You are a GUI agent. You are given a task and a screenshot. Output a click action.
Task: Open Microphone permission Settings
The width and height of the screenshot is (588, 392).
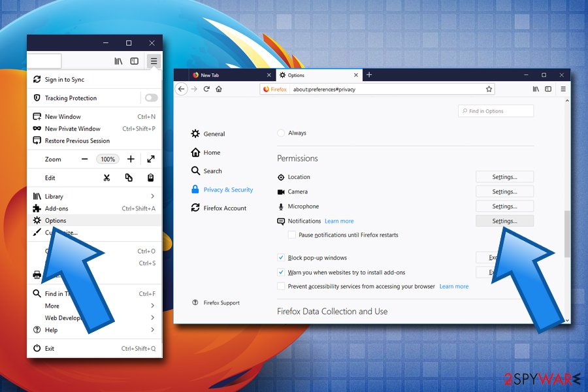pos(504,206)
